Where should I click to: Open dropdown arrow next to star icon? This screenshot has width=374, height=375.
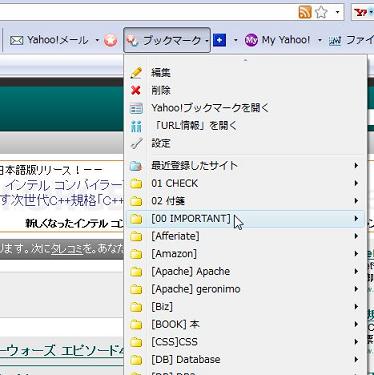coord(337,13)
